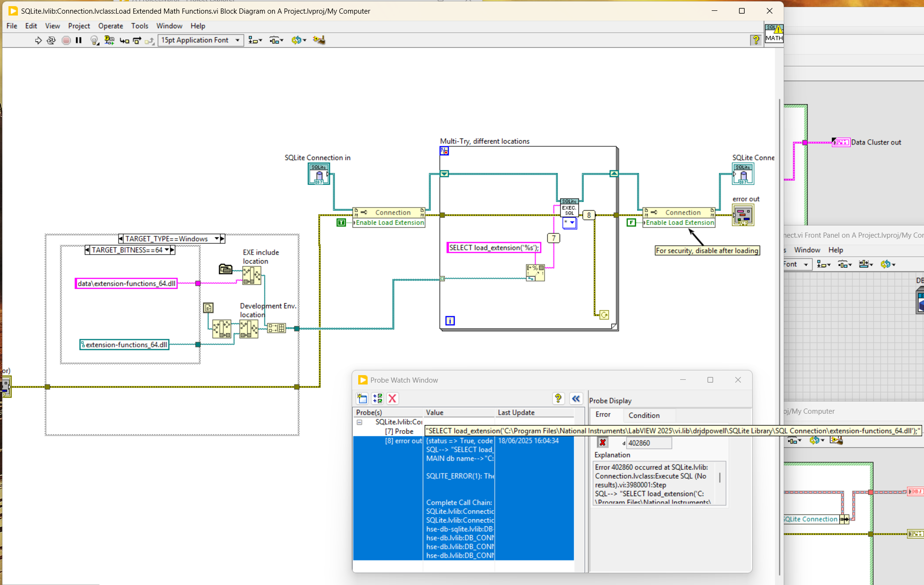Go to previous case of TARGET_TYPE structure
This screenshot has width=924, height=585.
(121, 239)
